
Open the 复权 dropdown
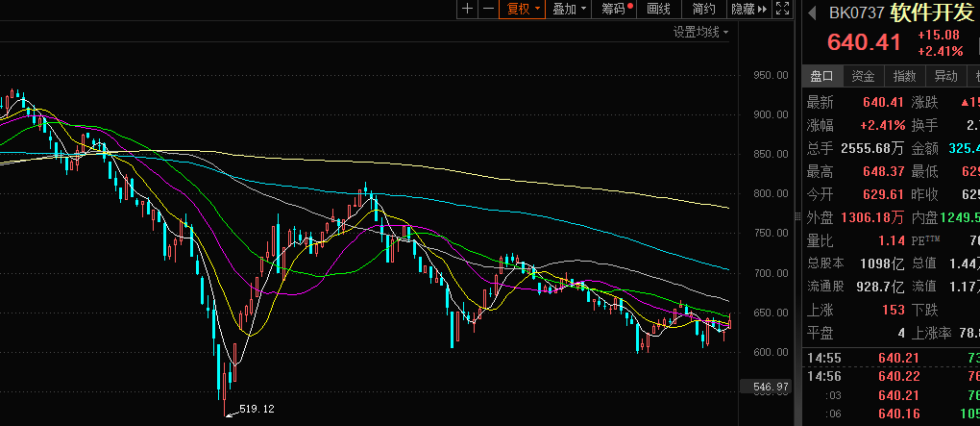524,9
